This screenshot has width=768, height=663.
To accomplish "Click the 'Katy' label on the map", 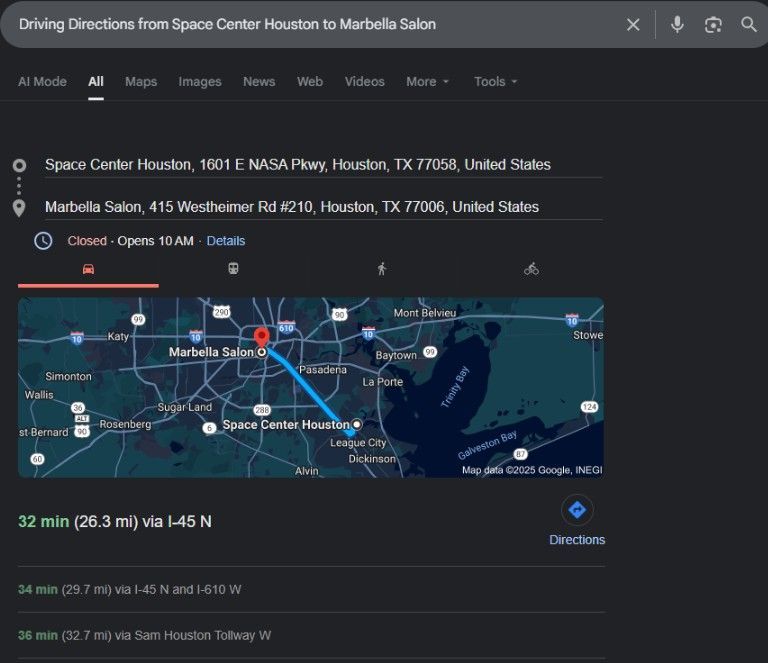I will point(118,336).
